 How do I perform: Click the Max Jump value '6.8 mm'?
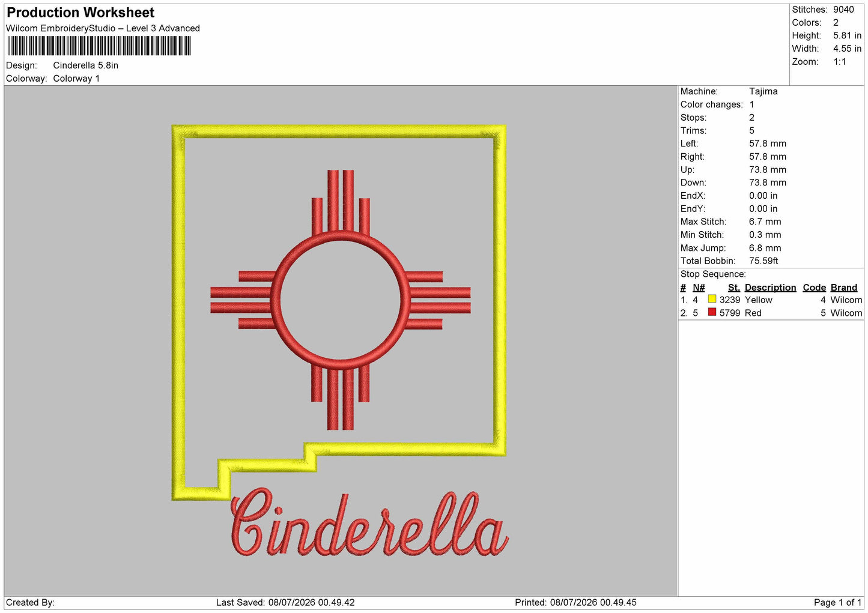(x=765, y=248)
